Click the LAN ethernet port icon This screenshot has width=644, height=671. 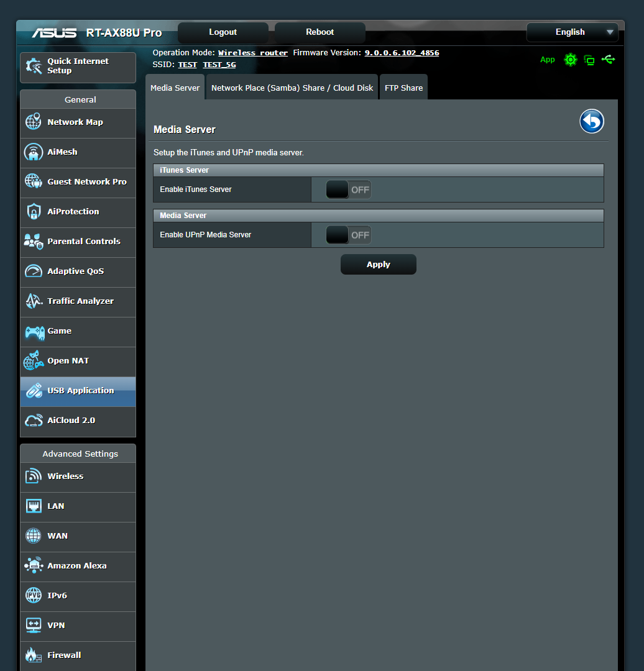click(34, 506)
